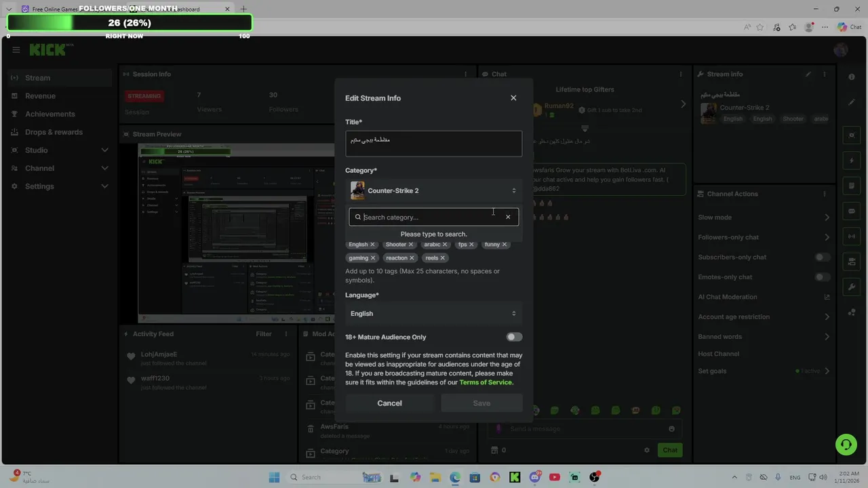Open Host Channel action
Viewport: 868px width, 488px height.
point(718,354)
